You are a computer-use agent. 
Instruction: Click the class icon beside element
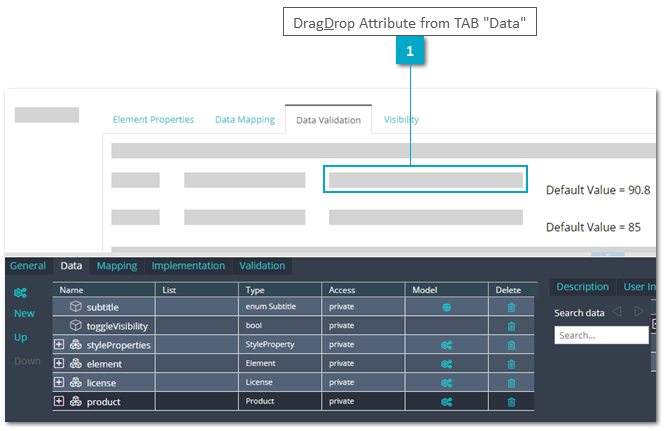(75, 363)
